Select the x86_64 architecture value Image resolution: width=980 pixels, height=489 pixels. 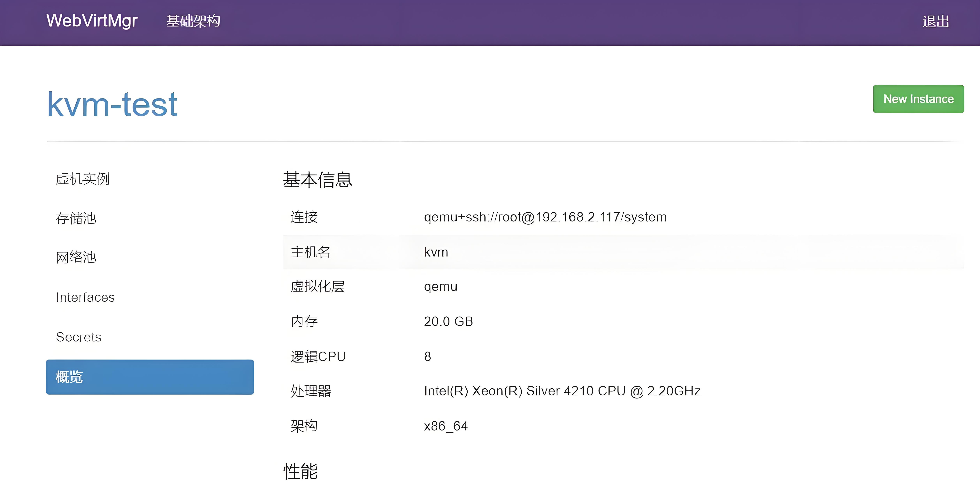(x=446, y=426)
